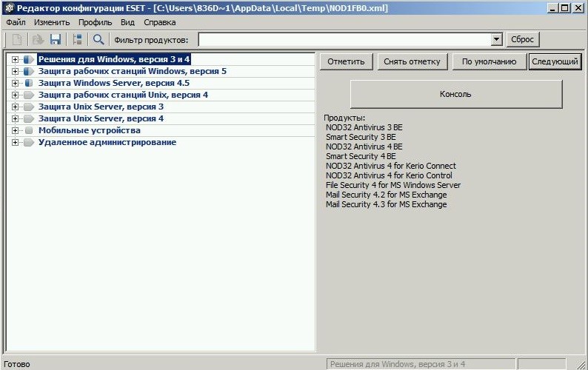Click the Снять отметку button
Viewport: 588px width, 370px height.
coord(412,61)
